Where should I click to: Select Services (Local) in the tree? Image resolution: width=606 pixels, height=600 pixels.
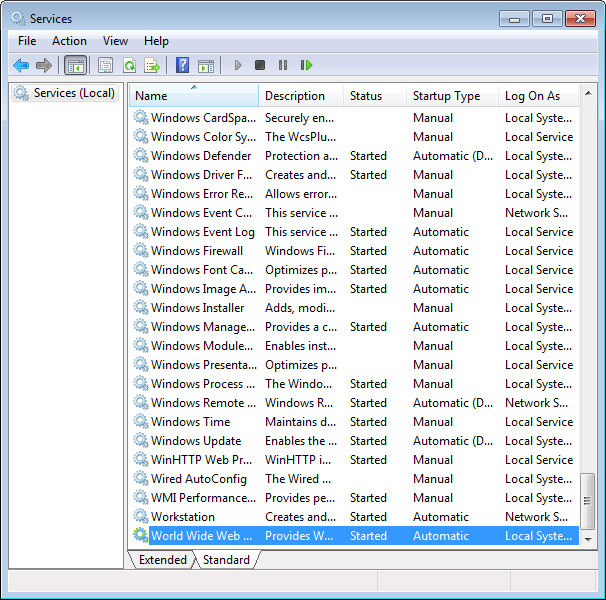65,93
